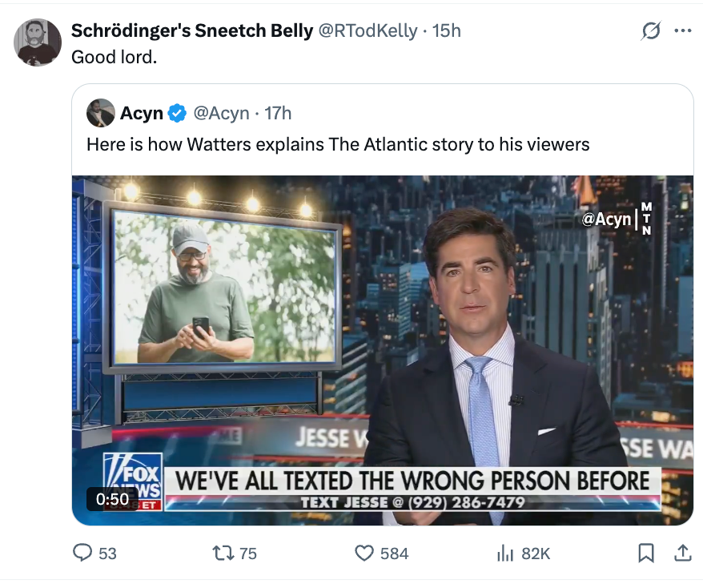
Task: Click the 17h timestamp on the quoted tweet
Action: click(276, 113)
